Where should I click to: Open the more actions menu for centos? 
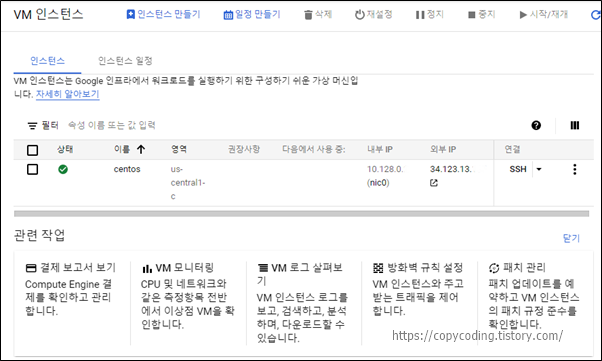click(575, 169)
